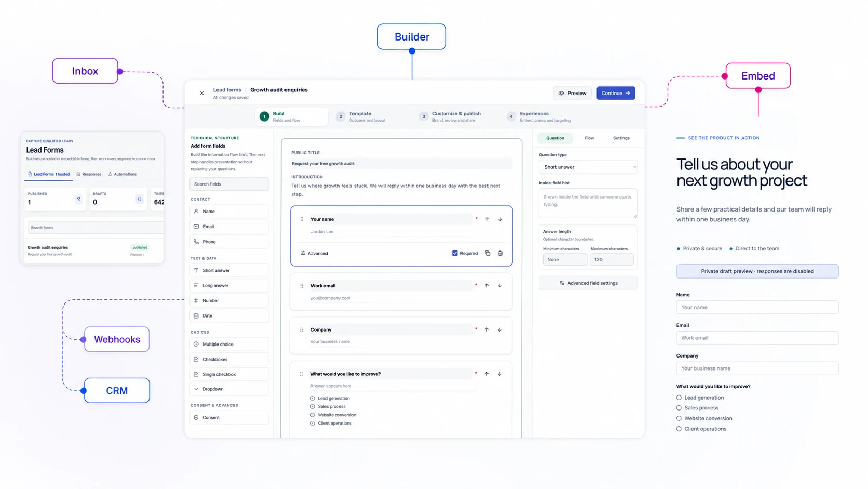This screenshot has height=489, width=868.
Task: Move 'What would you like to improve?' down
Action: tap(500, 374)
